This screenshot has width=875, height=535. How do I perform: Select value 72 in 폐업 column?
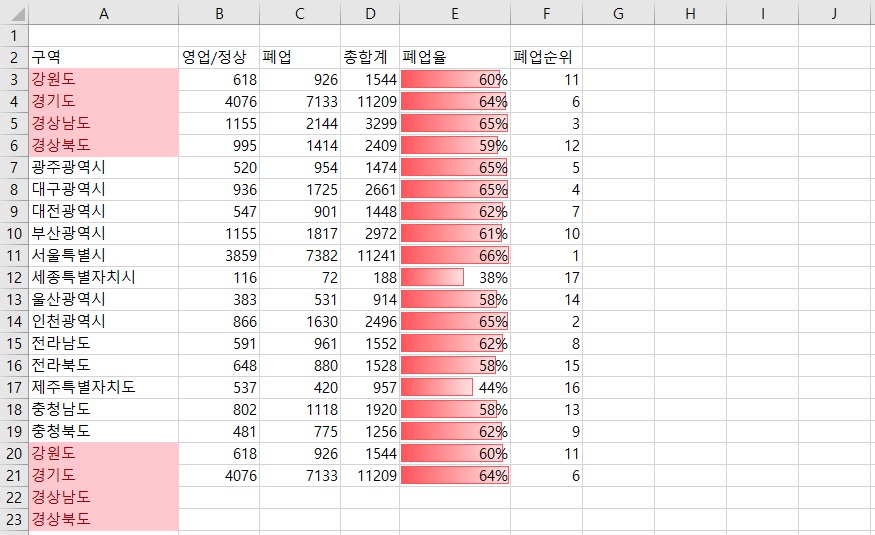tap(300, 277)
